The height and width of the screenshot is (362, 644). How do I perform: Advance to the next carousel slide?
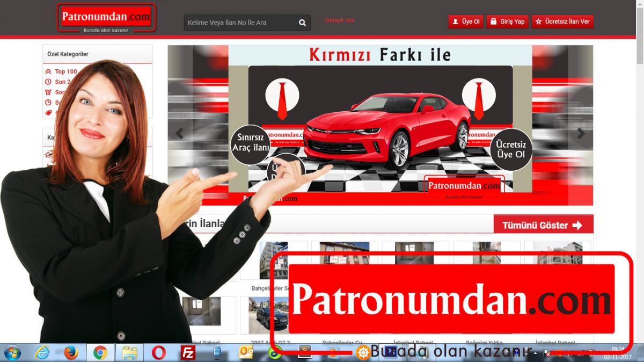tap(581, 134)
